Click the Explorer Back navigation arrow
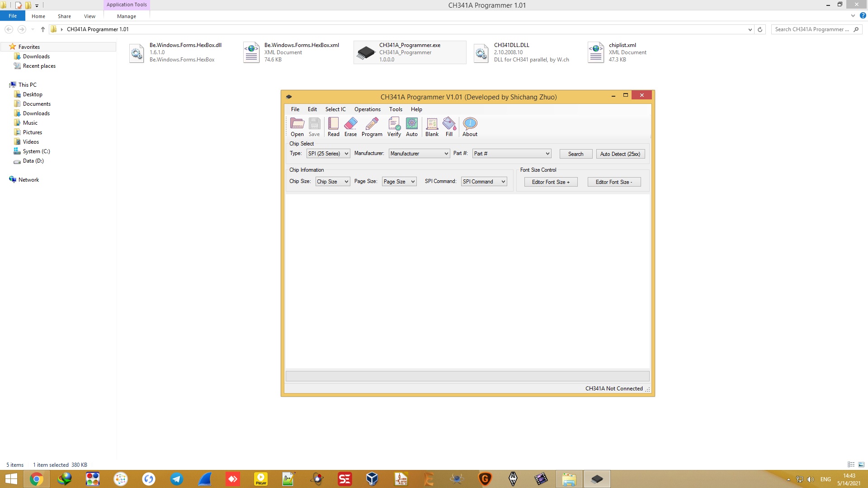 pyautogui.click(x=9, y=29)
